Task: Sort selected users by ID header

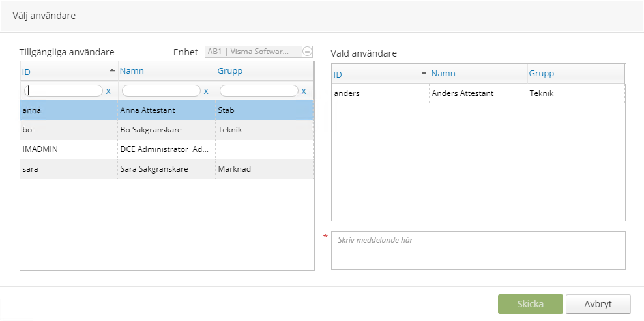Action: pos(338,74)
